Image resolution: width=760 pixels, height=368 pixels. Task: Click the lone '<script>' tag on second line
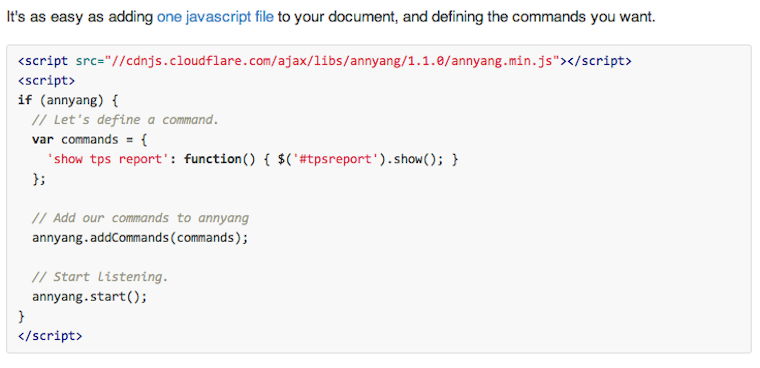[x=47, y=81]
